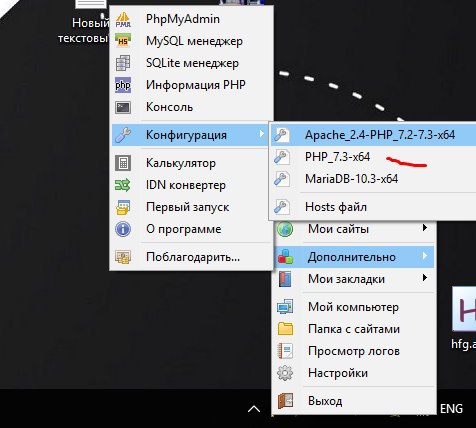476x428 pixels.
Task: Select Просмотр логов menu entry
Action: (354, 351)
